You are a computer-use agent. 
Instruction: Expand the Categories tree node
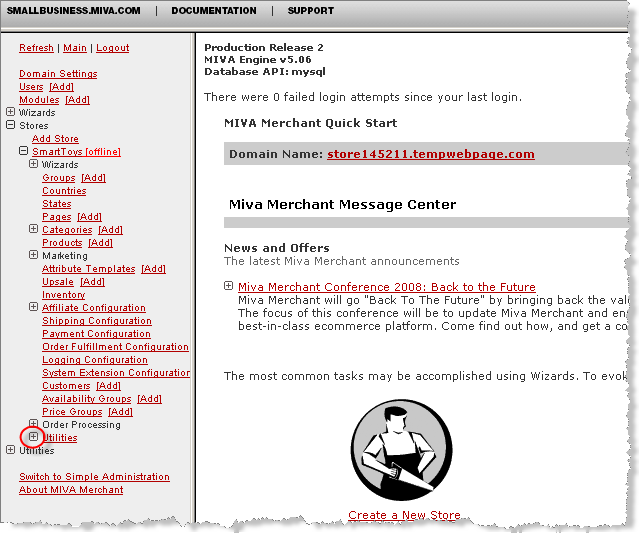33,229
